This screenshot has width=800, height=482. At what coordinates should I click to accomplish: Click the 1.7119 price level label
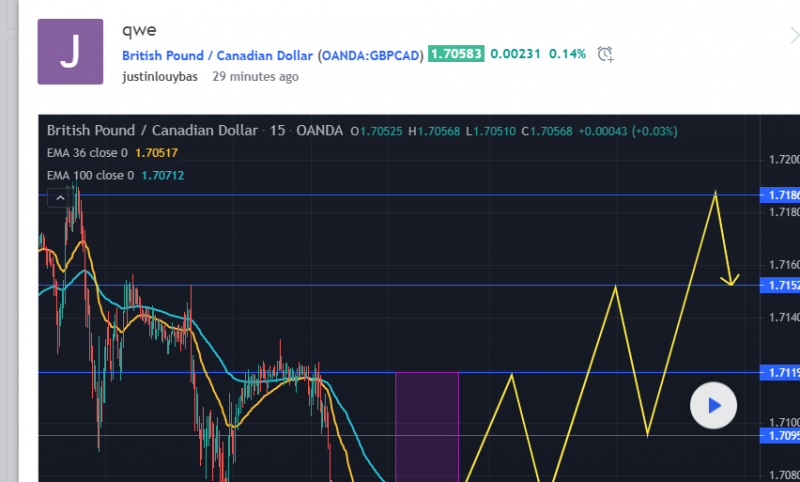(781, 372)
